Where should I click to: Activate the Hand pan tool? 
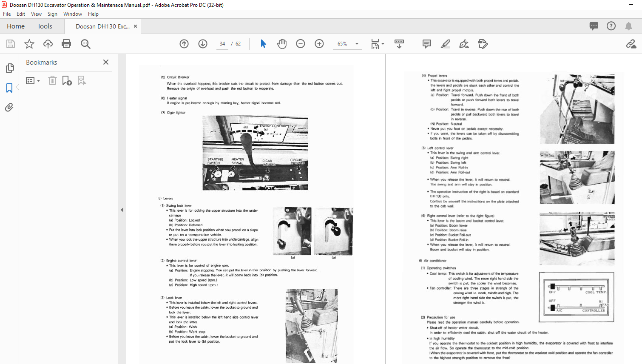coord(282,44)
